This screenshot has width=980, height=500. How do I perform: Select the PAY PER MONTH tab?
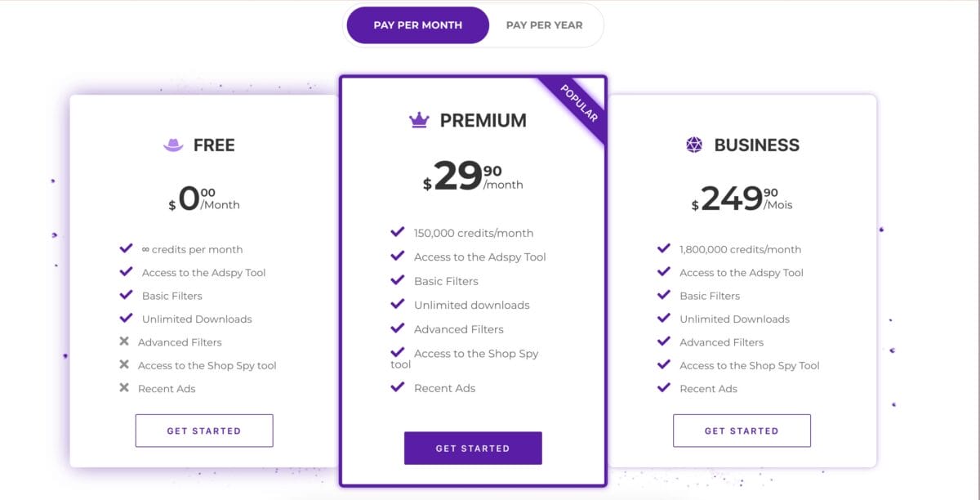tap(417, 25)
